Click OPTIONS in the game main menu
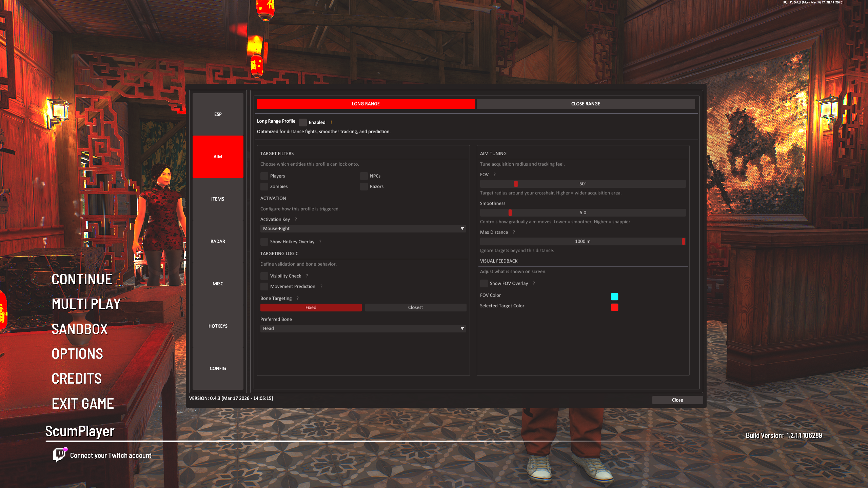 77,354
